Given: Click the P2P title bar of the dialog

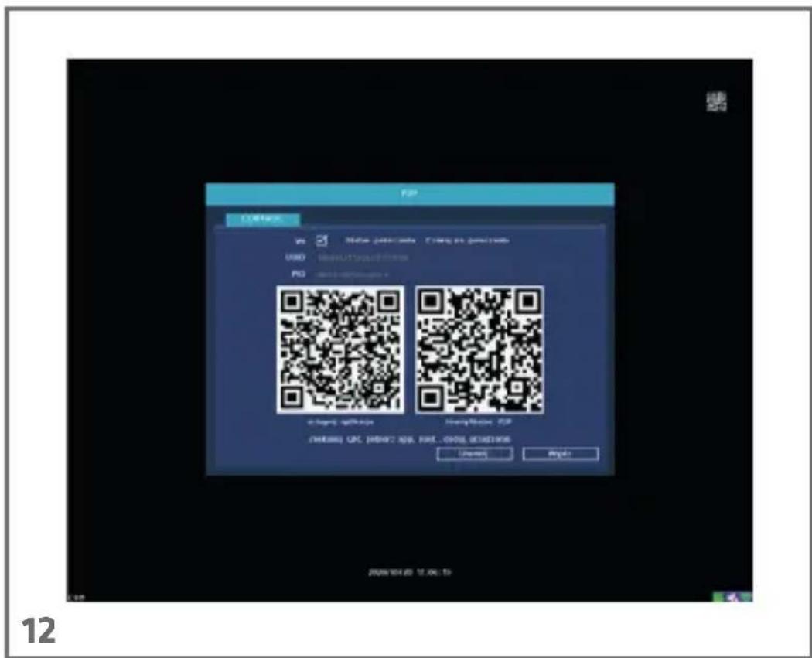Looking at the screenshot, I should [x=410, y=193].
